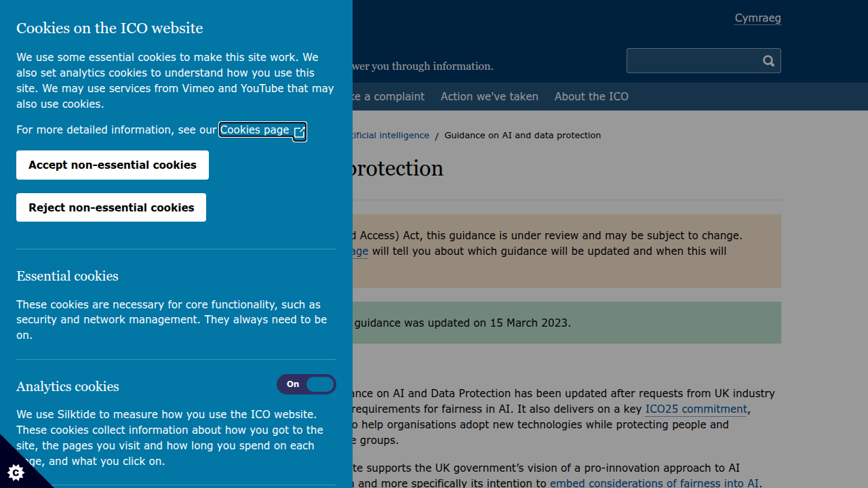868x488 pixels.
Task: Click 'Guidance on AI and data protection' breadcrumb text
Action: tap(523, 136)
